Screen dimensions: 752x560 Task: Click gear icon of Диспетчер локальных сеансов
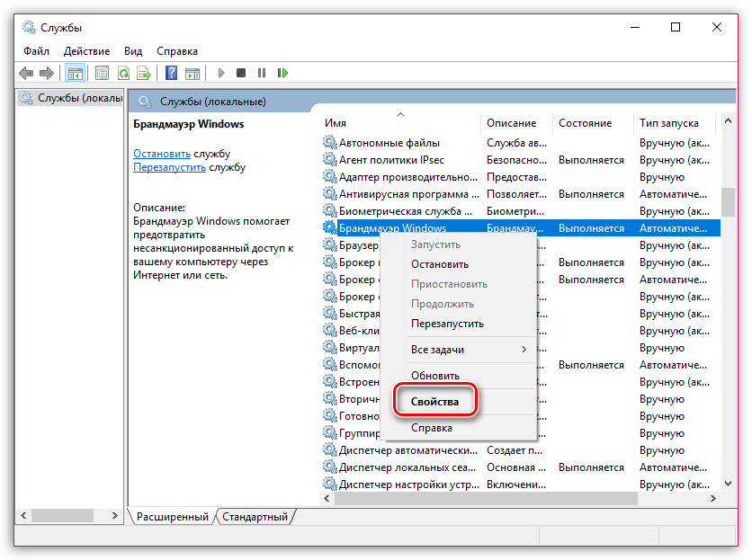point(329,467)
